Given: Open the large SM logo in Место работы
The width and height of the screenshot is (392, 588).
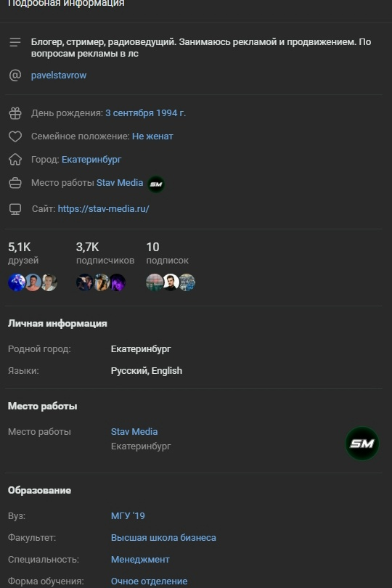Looking at the screenshot, I should (362, 444).
